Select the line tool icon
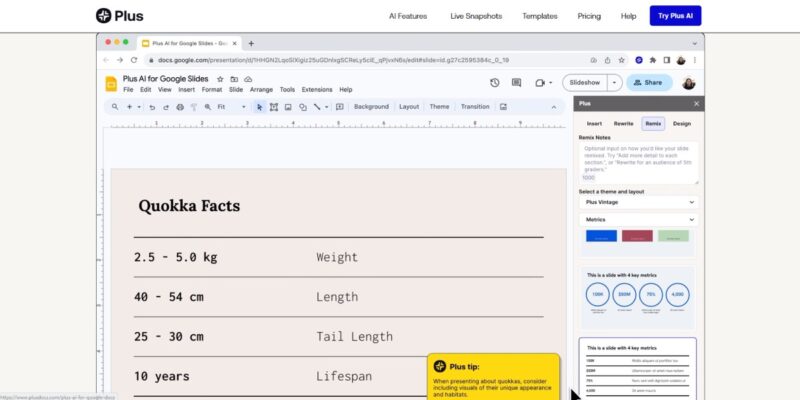 pos(317,107)
